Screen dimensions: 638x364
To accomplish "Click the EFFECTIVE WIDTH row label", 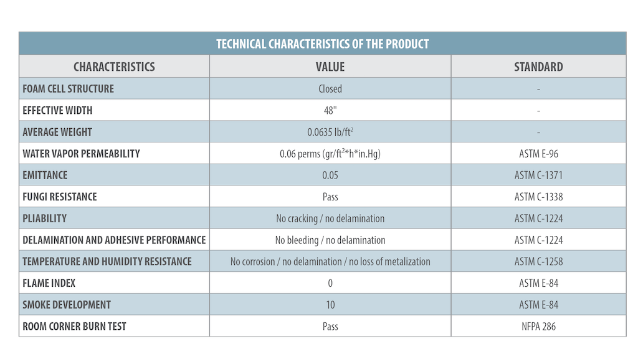I will (x=57, y=110).
